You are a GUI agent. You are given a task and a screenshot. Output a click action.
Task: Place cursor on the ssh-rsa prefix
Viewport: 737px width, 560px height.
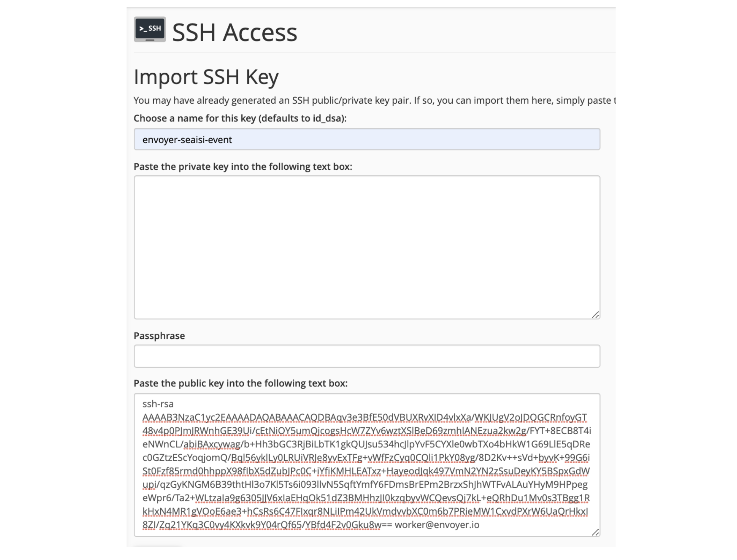click(x=158, y=404)
